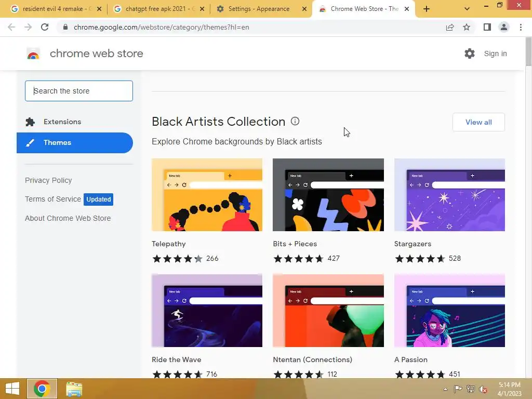Click the Chrome Web Store rainbow logo
This screenshot has width=532, height=399.
pos(33,54)
